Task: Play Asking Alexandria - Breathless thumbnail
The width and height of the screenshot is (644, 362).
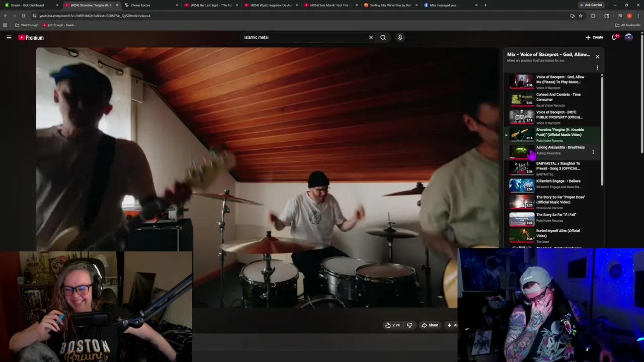Action: point(521,151)
